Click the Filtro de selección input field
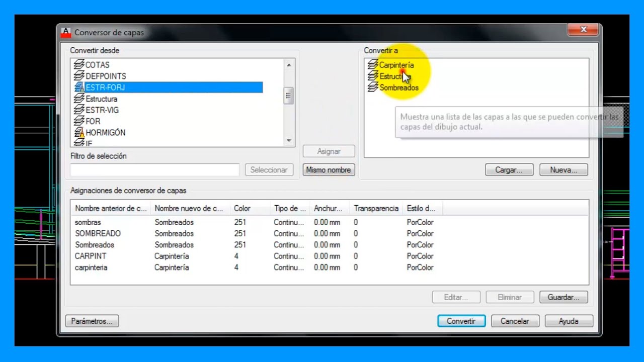Image resolution: width=644 pixels, height=362 pixels. [155, 170]
